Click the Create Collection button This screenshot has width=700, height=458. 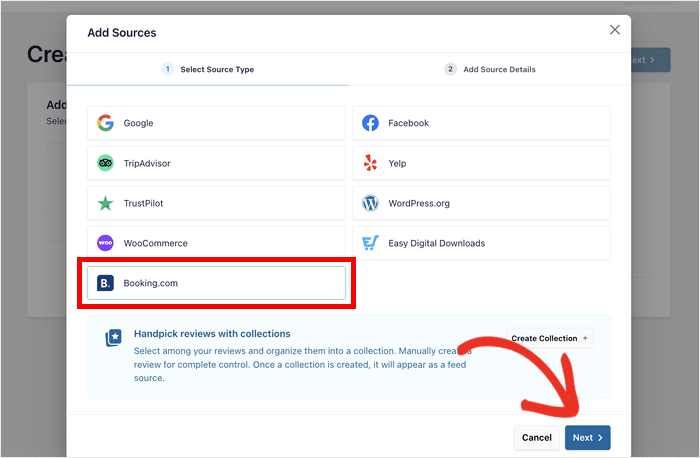click(550, 338)
